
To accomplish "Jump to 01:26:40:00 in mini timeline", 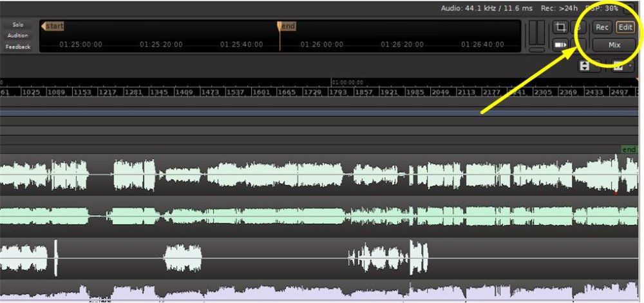I will click(482, 44).
